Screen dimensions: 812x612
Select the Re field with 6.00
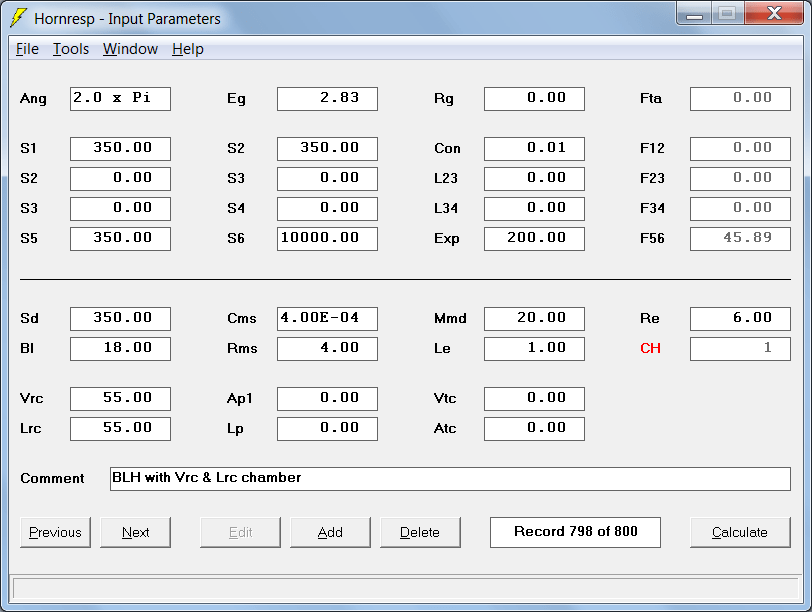click(x=741, y=319)
